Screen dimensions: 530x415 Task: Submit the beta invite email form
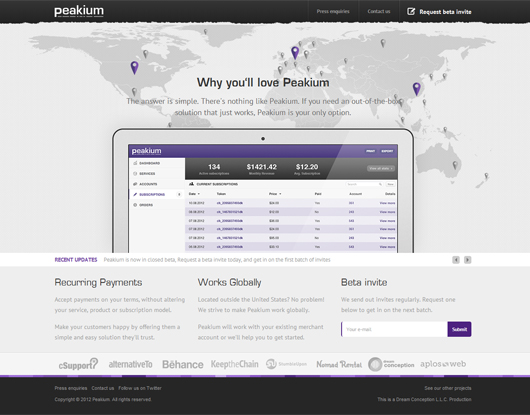coord(459,329)
